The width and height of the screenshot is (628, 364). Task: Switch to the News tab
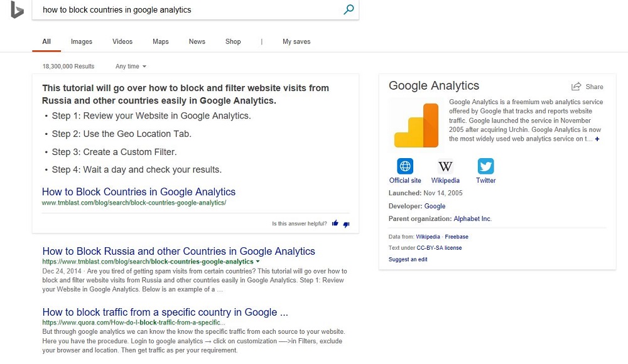197,41
